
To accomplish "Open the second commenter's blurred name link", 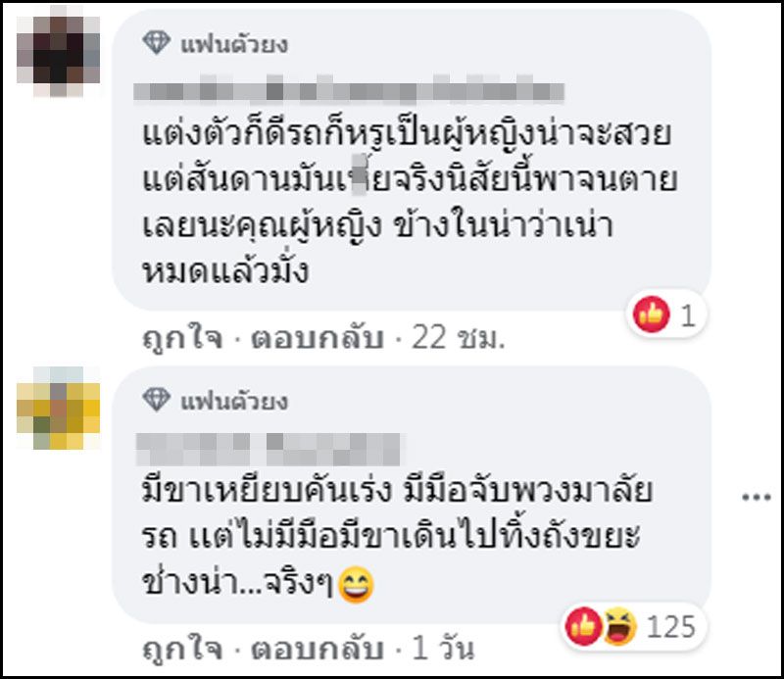I will coord(268,449).
